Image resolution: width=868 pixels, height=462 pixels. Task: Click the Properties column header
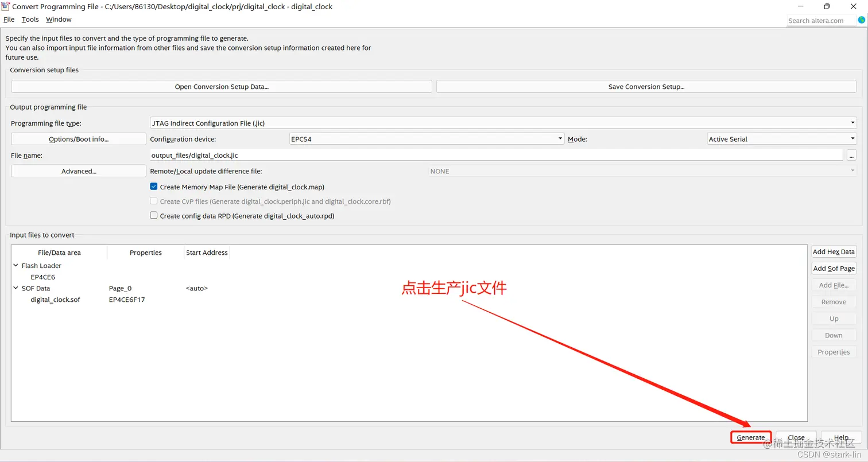[145, 253]
